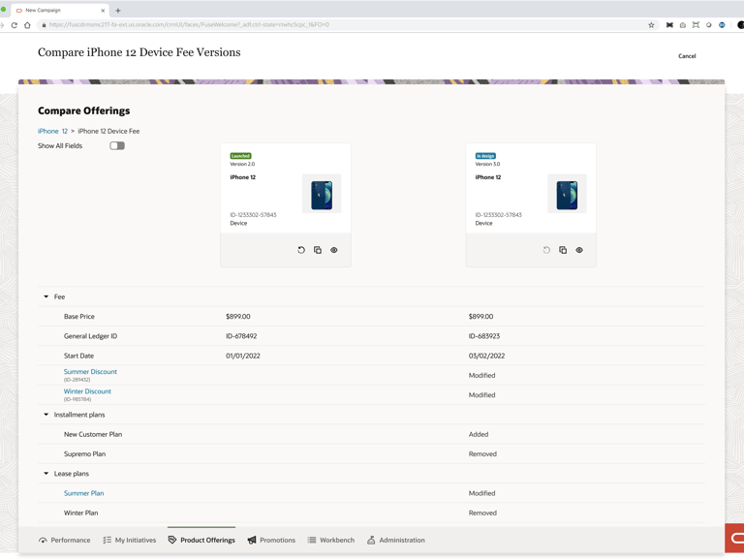
Task: Click Start Date value 01/01/2022
Action: pos(243,356)
